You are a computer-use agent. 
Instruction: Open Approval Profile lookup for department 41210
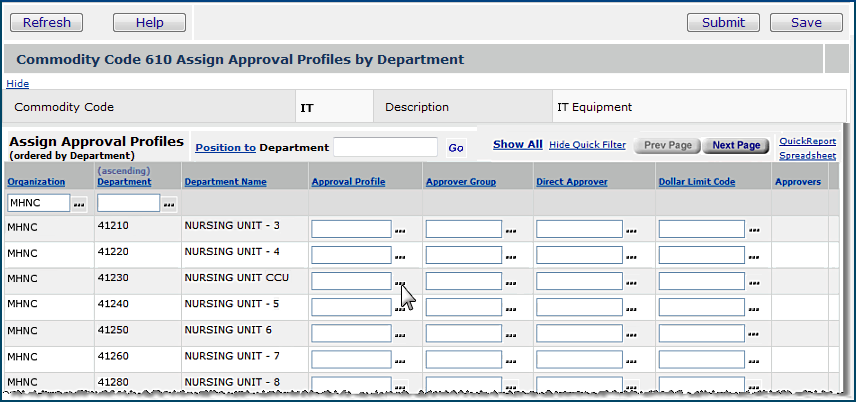tap(400, 230)
